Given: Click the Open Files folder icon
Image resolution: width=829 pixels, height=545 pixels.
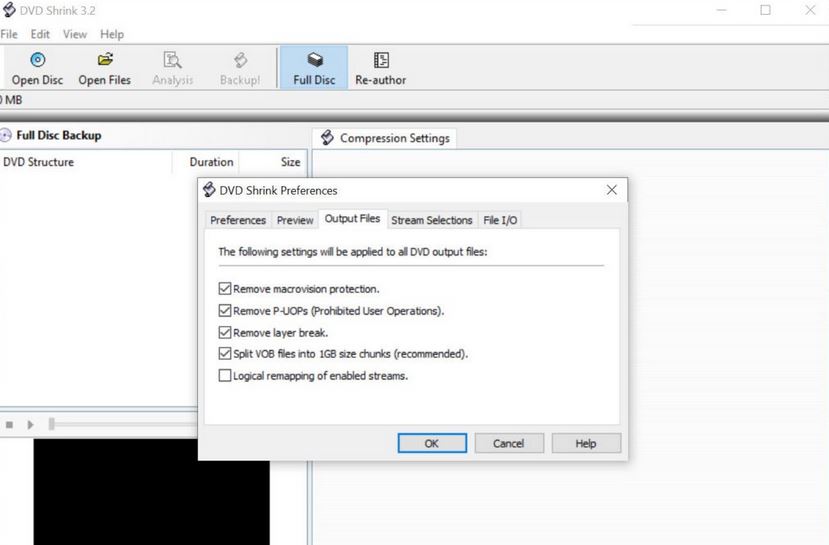Looking at the screenshot, I should pyautogui.click(x=105, y=59).
